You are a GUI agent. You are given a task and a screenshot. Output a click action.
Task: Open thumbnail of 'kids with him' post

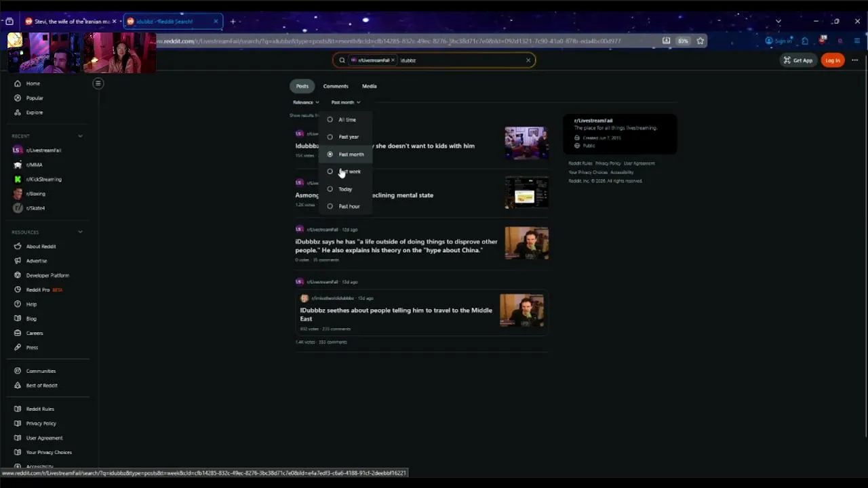(526, 142)
